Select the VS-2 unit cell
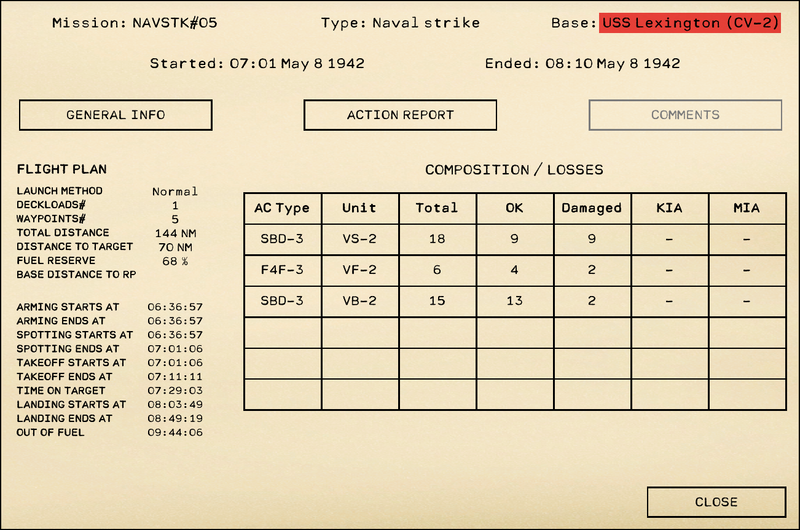The height and width of the screenshot is (530, 800). click(x=360, y=239)
